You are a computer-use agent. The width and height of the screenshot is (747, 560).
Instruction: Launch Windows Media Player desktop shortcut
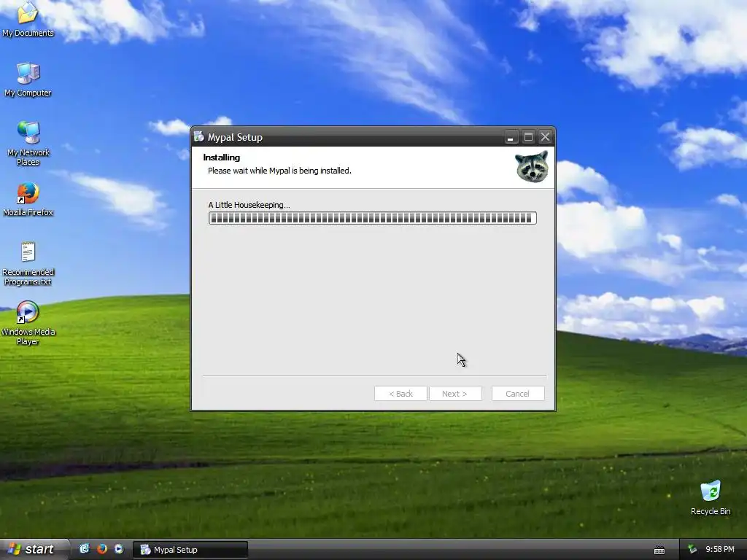click(28, 323)
